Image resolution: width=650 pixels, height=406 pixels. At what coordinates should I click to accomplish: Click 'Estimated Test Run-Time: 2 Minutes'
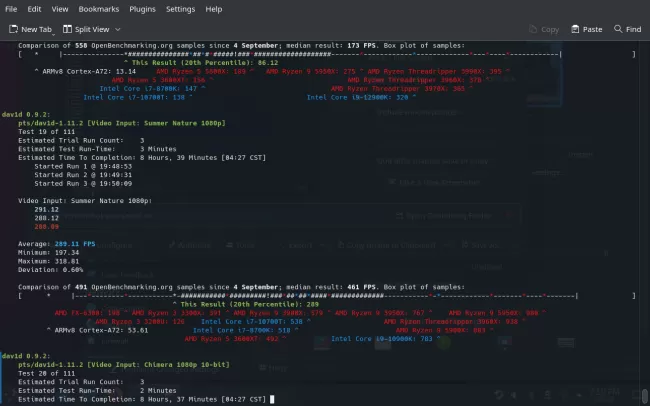pyautogui.click(x=97, y=391)
